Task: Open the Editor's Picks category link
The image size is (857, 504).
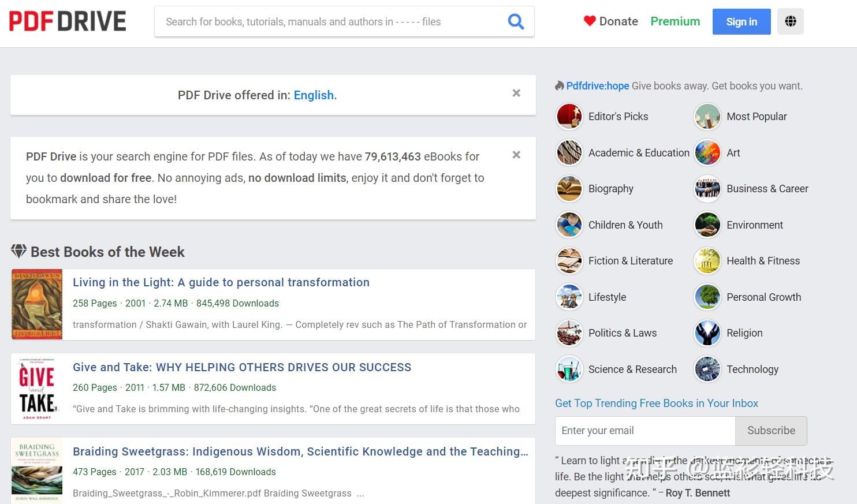Action: [618, 117]
